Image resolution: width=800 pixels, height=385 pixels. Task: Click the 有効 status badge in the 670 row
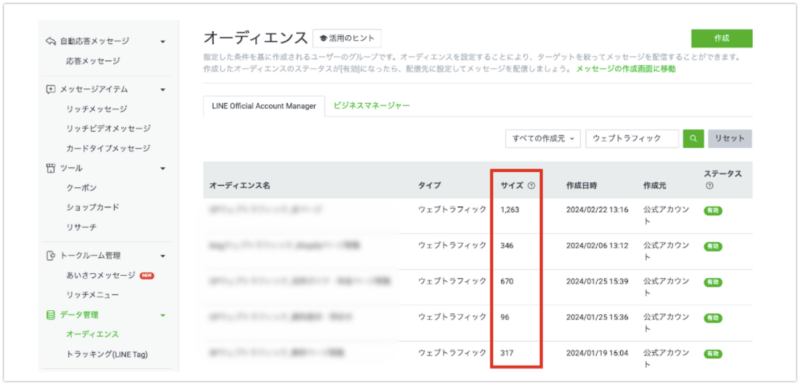[713, 282]
